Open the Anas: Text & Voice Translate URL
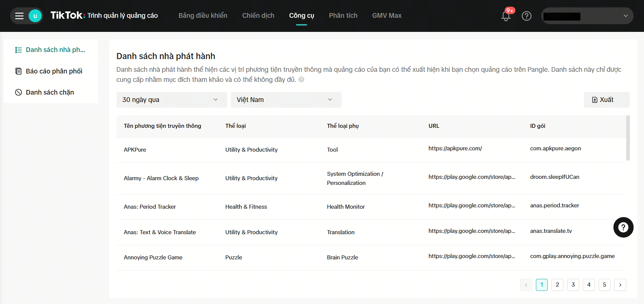Viewport: 644px width, 304px height. (472, 231)
